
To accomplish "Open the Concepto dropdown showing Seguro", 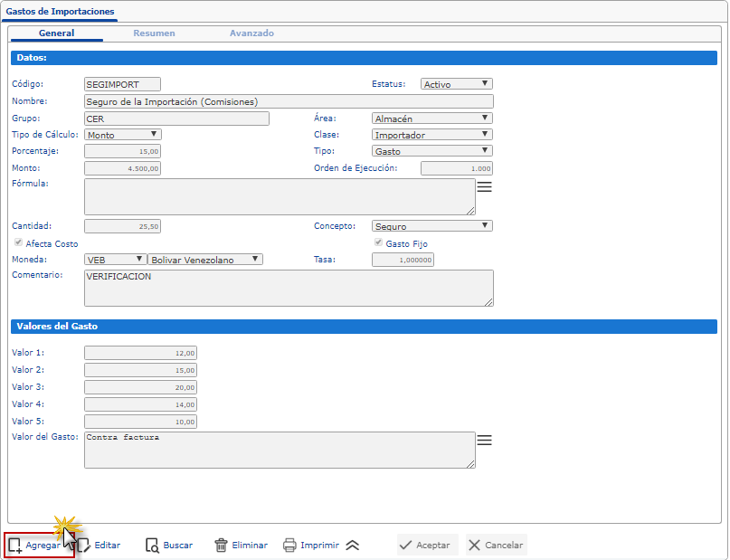I will [431, 226].
